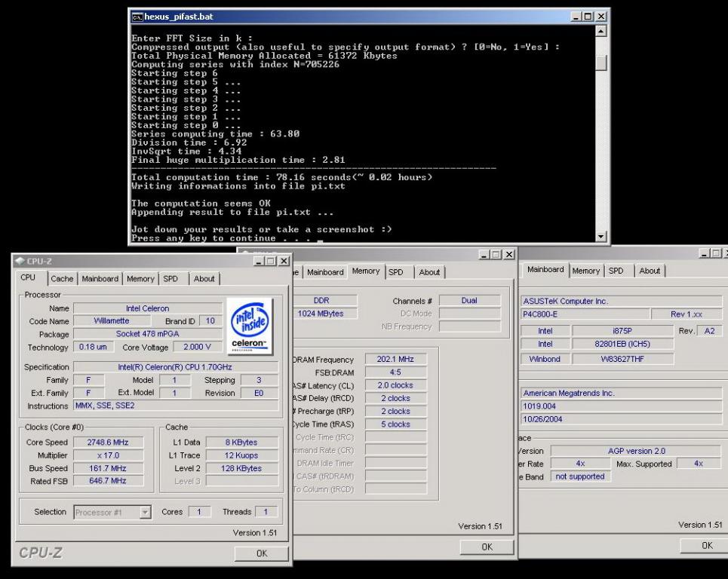This screenshot has width=728, height=579.
Task: Click the CAS Latency value 2.0 clocks
Action: [x=395, y=385]
